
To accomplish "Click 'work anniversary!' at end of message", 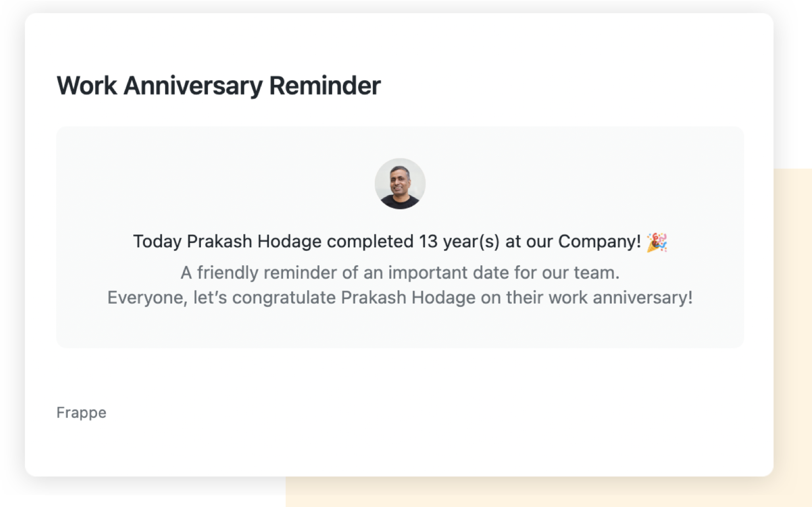I will pos(621,297).
